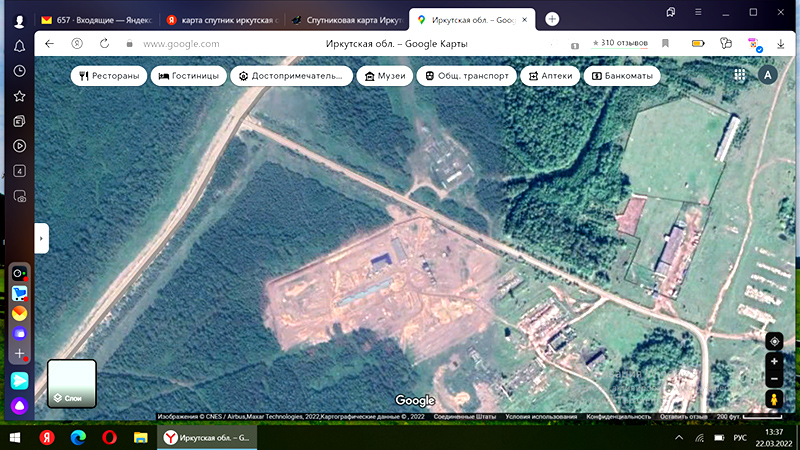Open notifications bell in sidebar
The image size is (800, 450).
point(19,46)
